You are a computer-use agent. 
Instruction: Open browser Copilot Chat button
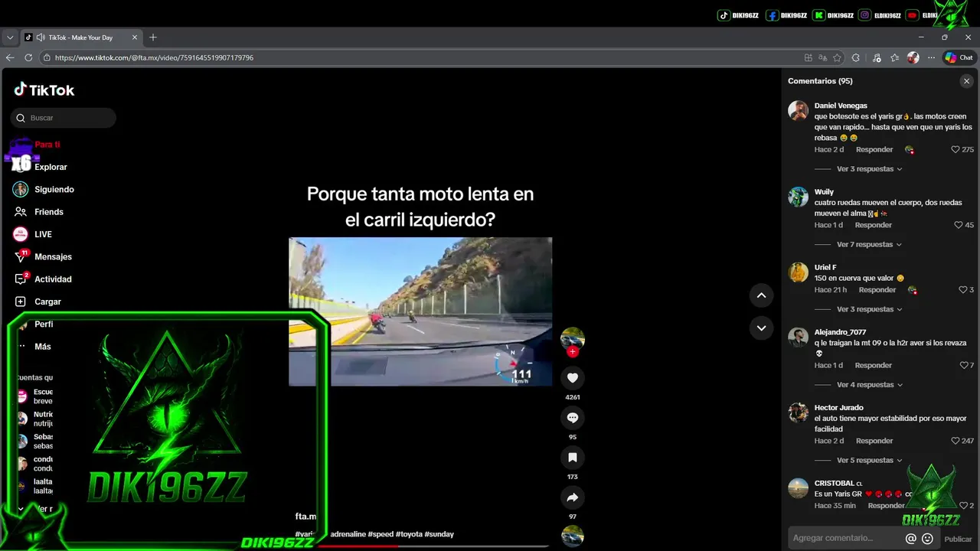click(x=959, y=57)
